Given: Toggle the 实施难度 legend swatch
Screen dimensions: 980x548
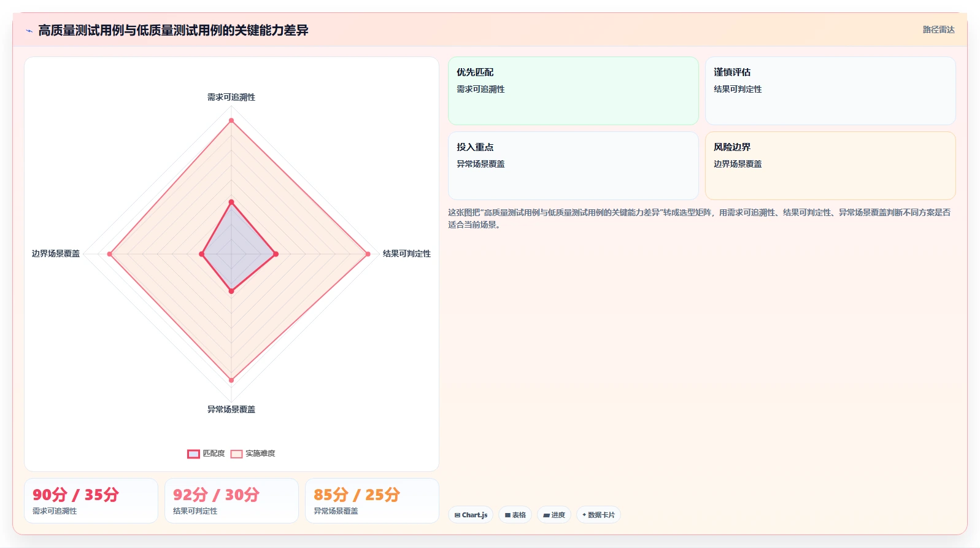Looking at the screenshot, I should 236,453.
